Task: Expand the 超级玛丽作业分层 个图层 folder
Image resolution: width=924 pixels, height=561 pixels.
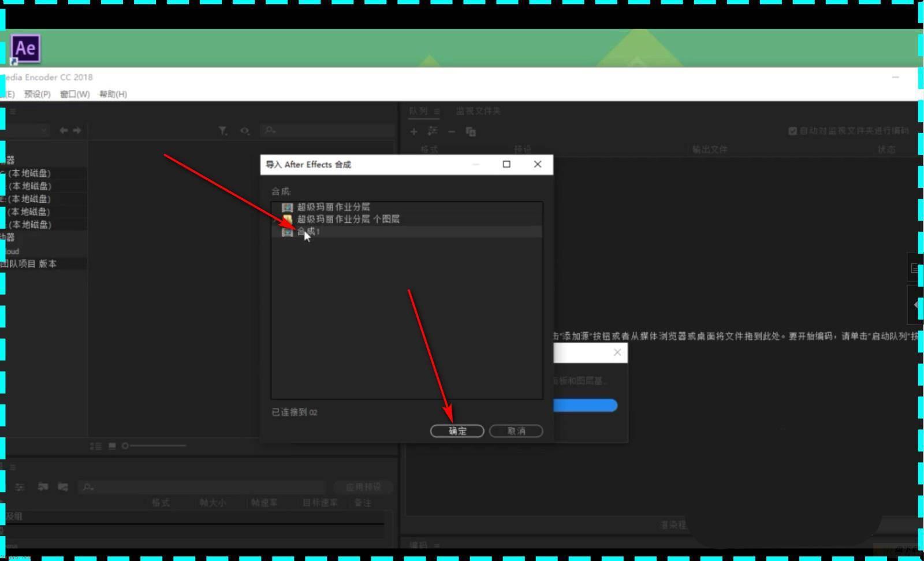Action: 276,220
